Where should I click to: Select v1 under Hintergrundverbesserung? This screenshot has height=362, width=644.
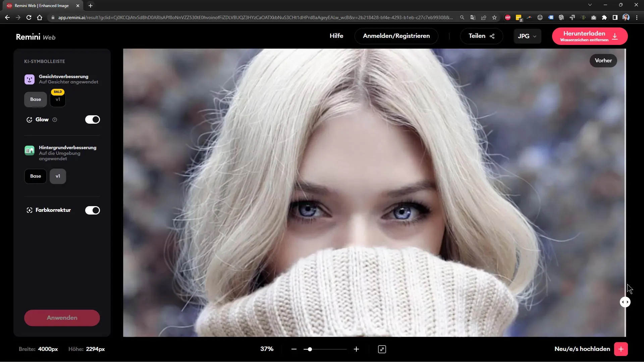coord(58,176)
